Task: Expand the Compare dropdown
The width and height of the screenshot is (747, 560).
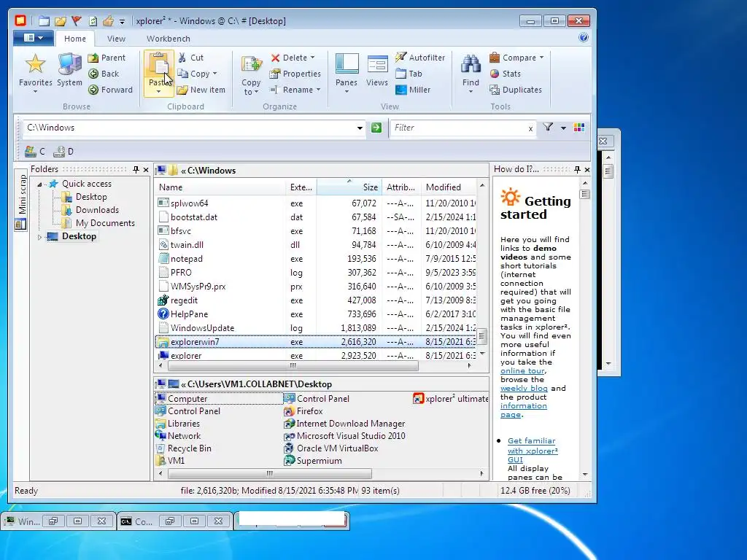Action: point(542,58)
